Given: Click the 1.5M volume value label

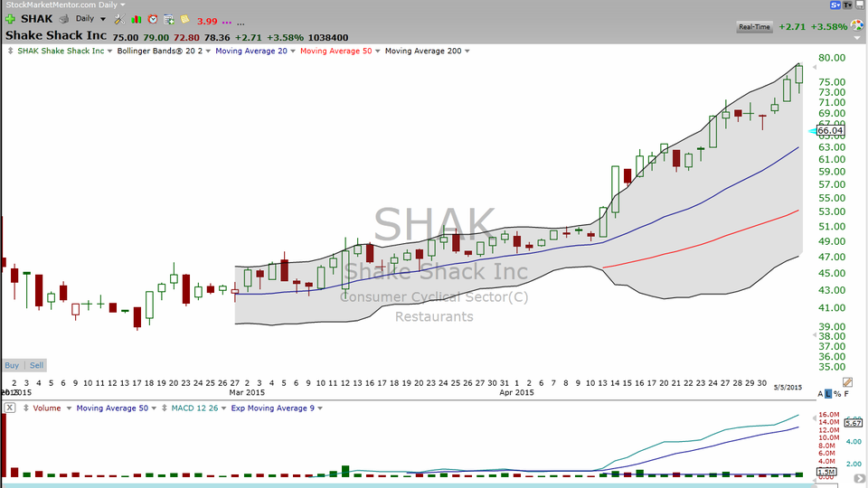Looking at the screenshot, I should (x=826, y=472).
